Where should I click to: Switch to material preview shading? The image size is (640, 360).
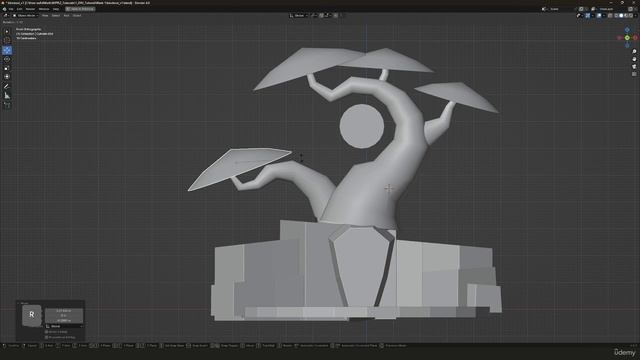(x=626, y=16)
